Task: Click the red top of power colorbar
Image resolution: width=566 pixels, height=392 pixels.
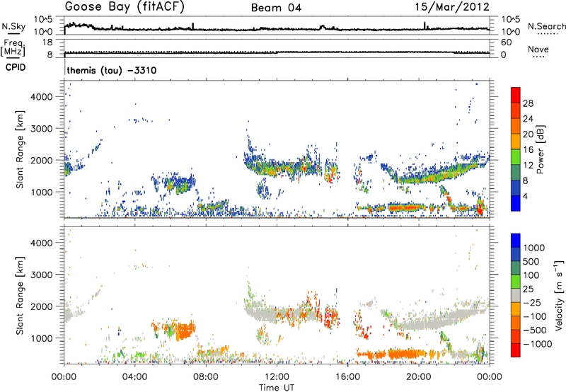Action: (516, 95)
